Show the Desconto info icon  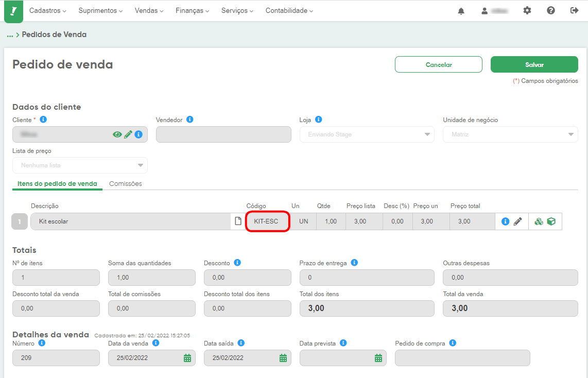(237, 263)
